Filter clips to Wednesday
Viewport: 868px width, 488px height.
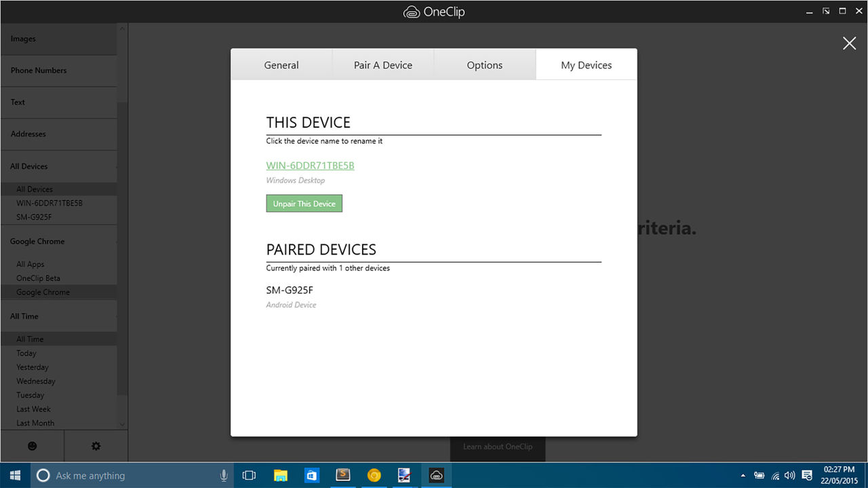click(x=59, y=381)
